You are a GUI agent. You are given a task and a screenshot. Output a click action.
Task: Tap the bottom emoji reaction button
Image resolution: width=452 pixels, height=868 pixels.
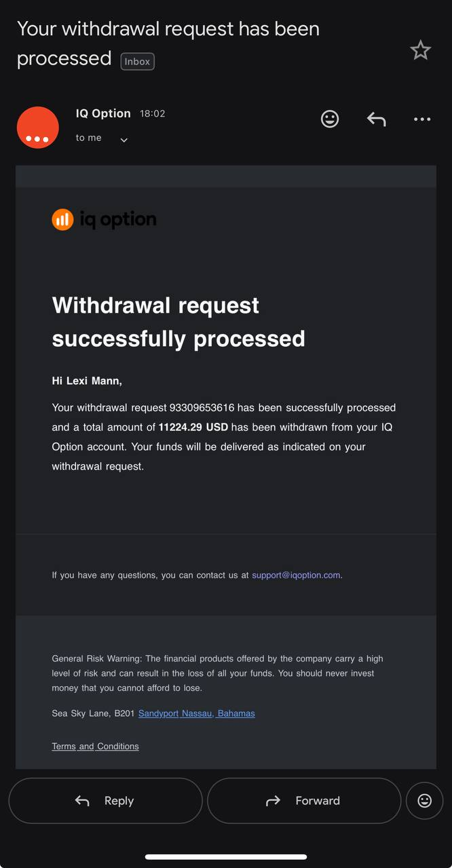[424, 801]
